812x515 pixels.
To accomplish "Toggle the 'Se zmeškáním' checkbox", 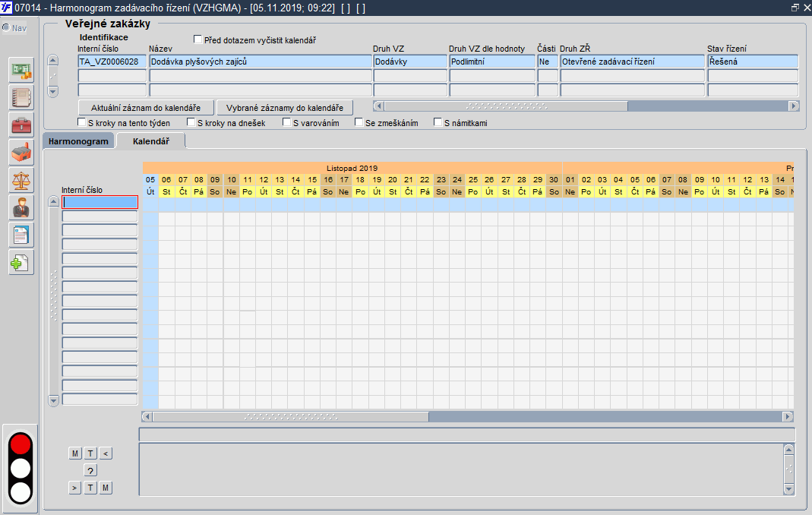I will pyautogui.click(x=359, y=122).
